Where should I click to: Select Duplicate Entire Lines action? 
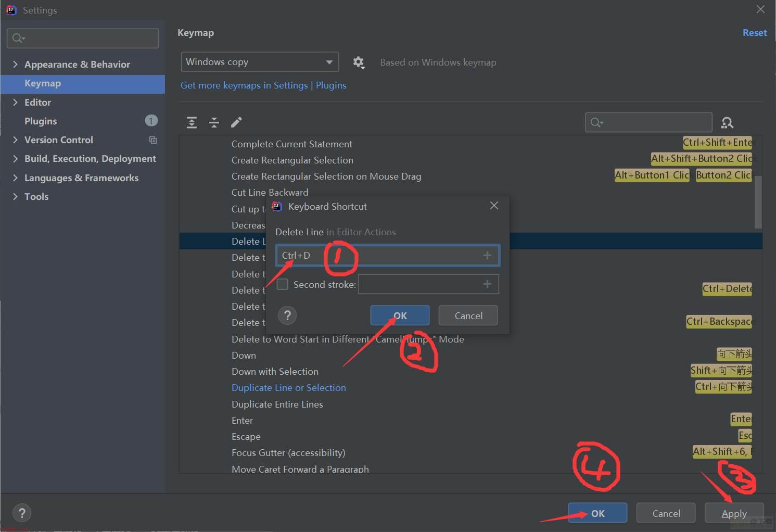(x=277, y=404)
